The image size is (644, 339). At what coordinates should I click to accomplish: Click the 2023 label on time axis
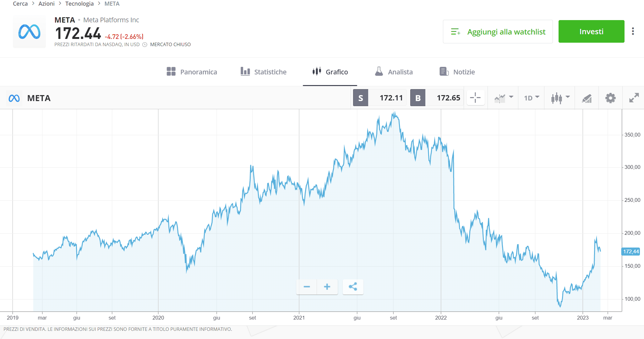tap(582, 318)
